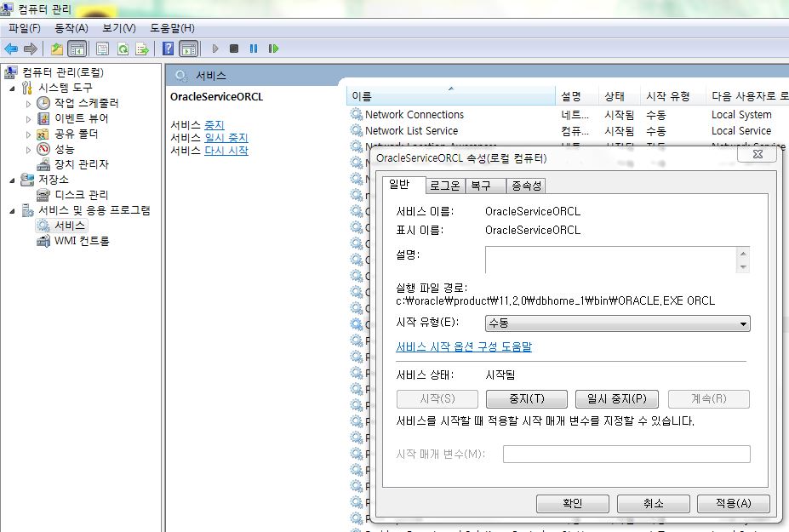Select 공유 폴더 in the tree

(76, 134)
